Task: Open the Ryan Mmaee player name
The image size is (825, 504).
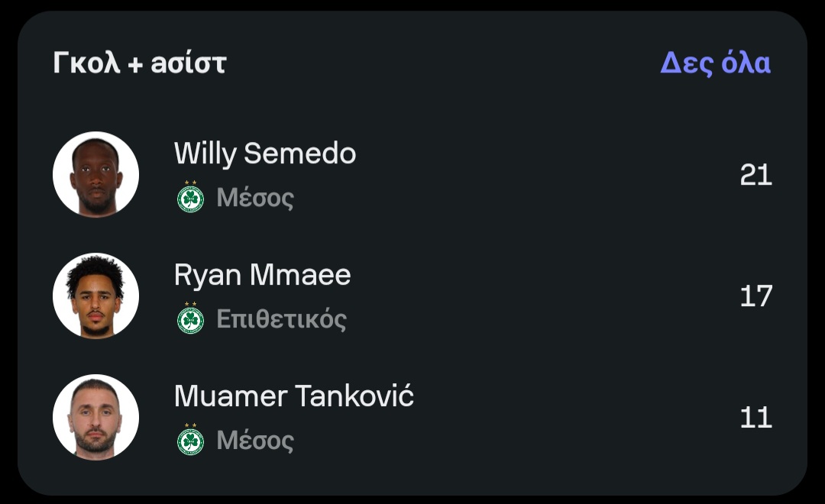Action: click(262, 275)
